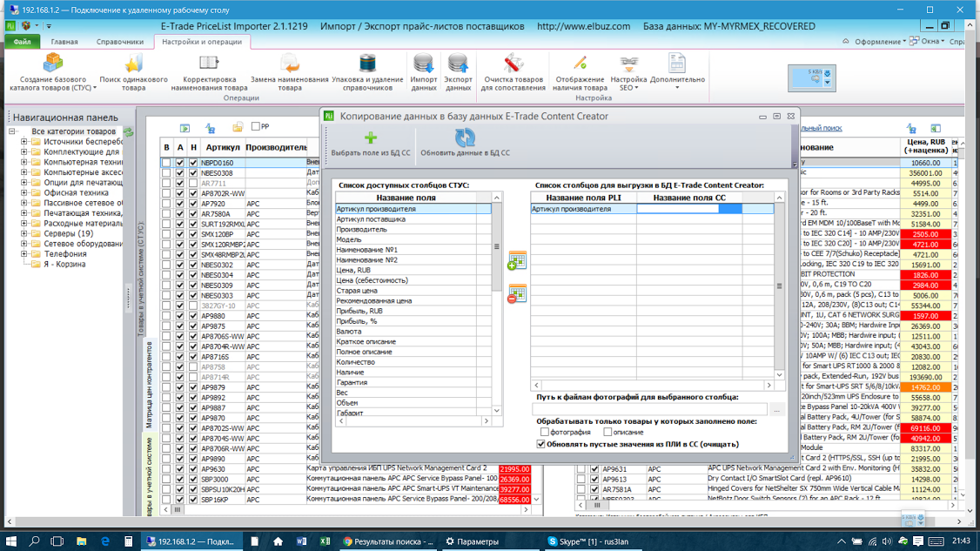Expand Телефония tree node
Screen dimensions: 980x551
coord(23,254)
